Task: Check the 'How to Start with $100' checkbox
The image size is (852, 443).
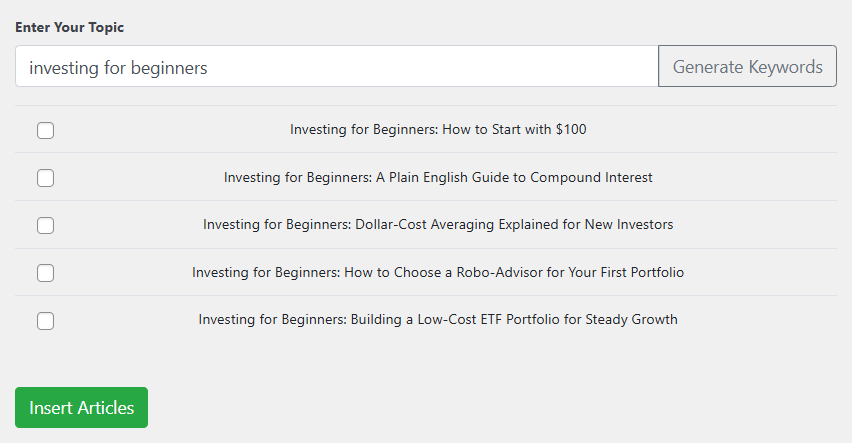Action: (45, 130)
